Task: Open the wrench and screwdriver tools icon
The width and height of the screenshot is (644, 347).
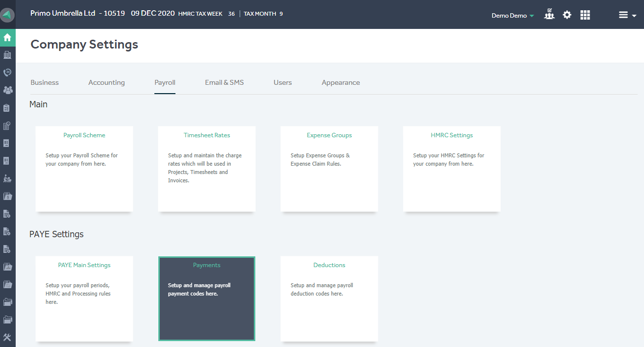Action: pos(7,337)
